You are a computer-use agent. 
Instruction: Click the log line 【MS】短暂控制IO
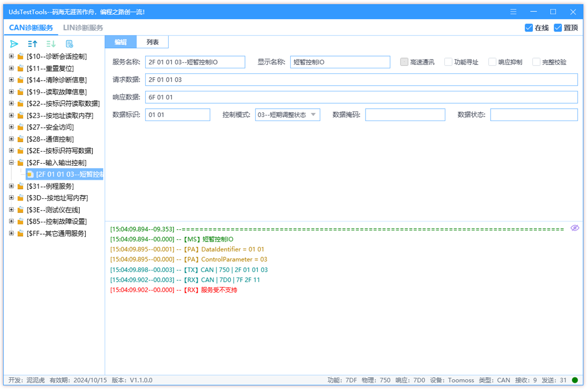[172, 239]
